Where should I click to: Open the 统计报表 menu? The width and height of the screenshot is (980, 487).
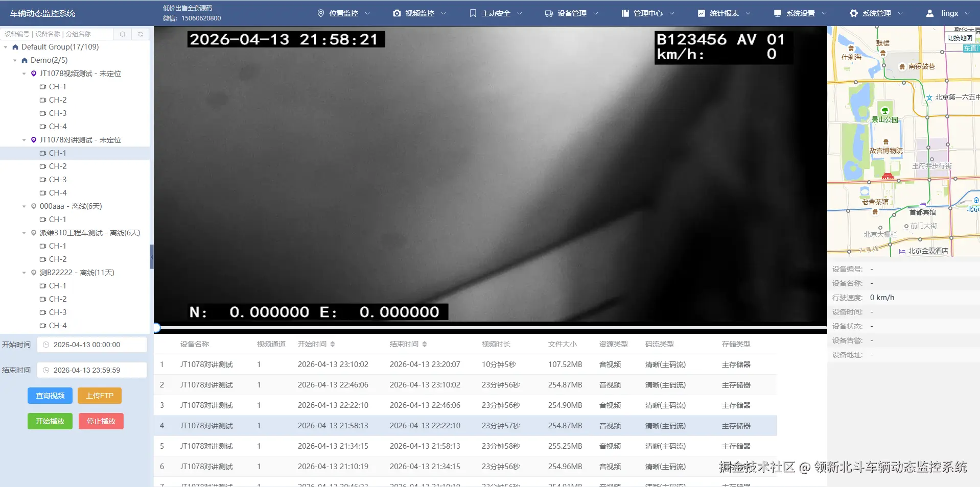pyautogui.click(x=724, y=13)
